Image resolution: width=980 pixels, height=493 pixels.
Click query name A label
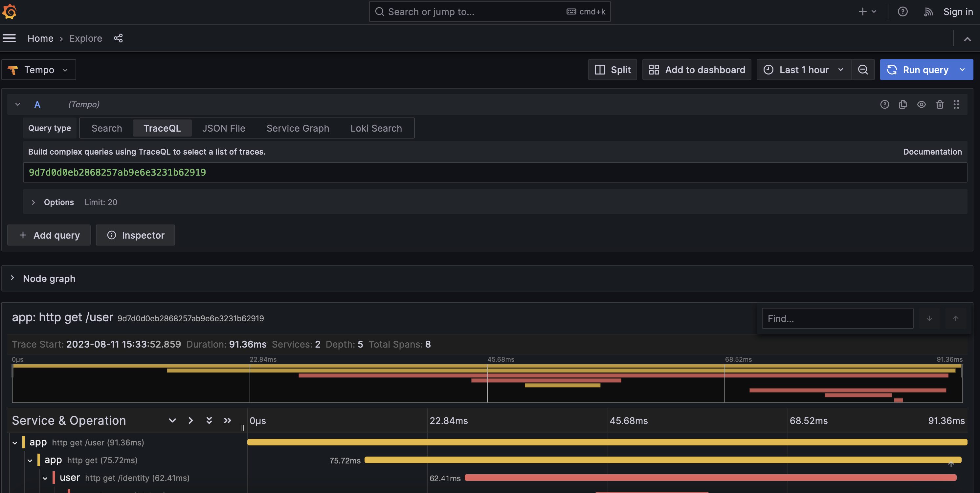click(37, 104)
